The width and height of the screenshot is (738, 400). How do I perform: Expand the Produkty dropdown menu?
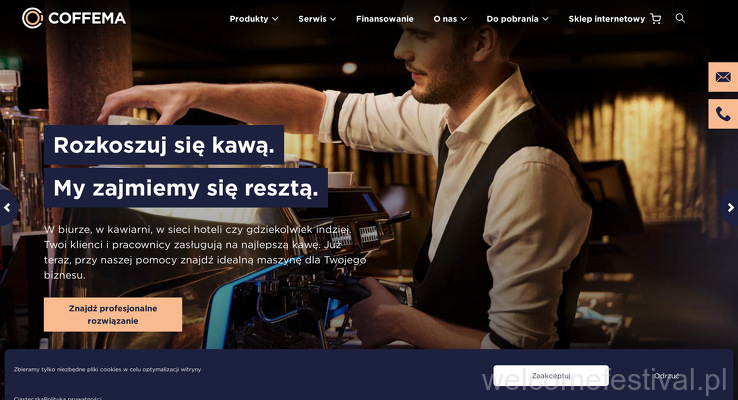tap(254, 19)
